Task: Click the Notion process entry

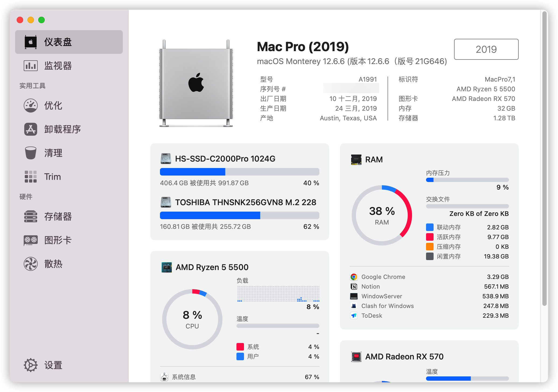Action: (371, 286)
